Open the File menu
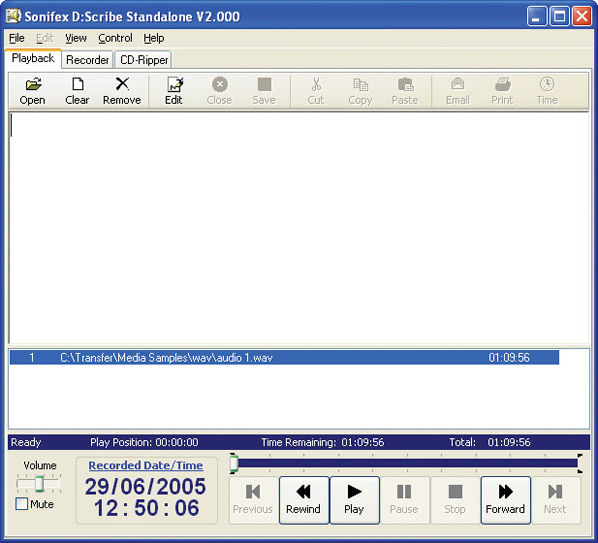 point(17,38)
